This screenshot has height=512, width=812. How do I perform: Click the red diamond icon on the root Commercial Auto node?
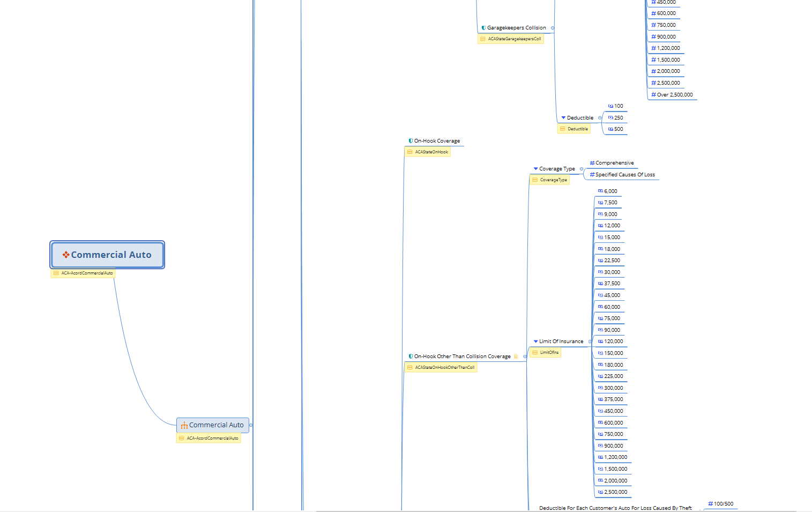tap(66, 255)
